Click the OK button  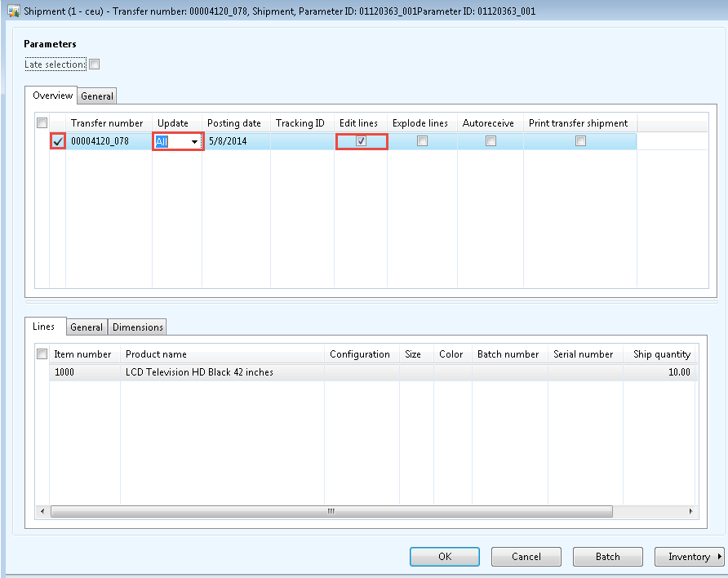click(x=444, y=556)
